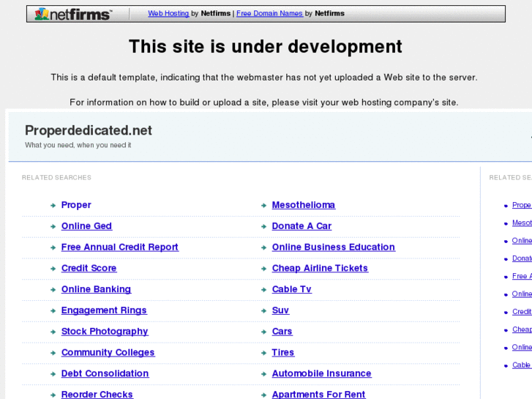This screenshot has width=532, height=399.
Task: Click the Netfirms logo
Action: [73, 14]
